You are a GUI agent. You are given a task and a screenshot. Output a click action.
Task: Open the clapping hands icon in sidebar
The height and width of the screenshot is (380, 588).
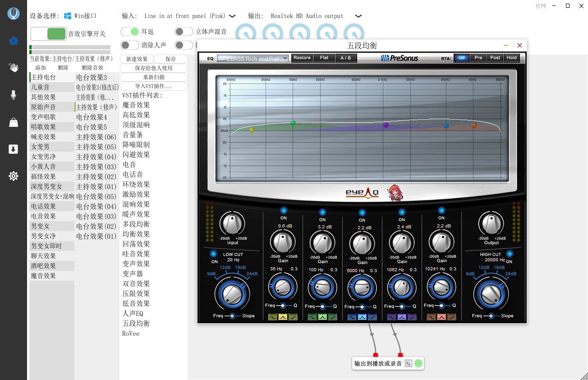[x=14, y=68]
